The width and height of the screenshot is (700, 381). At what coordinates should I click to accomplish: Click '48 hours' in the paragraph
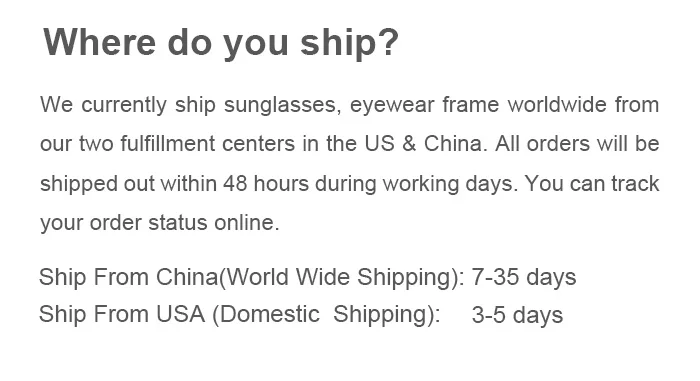266,183
